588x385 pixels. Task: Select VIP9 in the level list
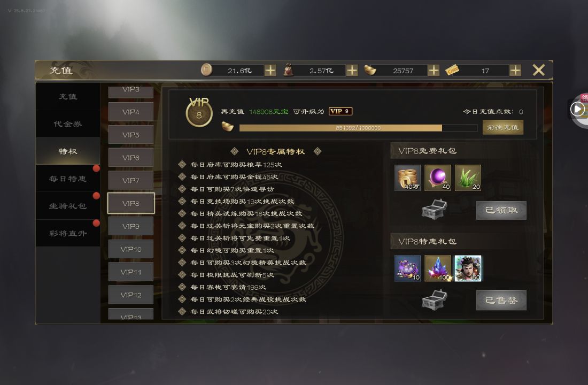(131, 226)
